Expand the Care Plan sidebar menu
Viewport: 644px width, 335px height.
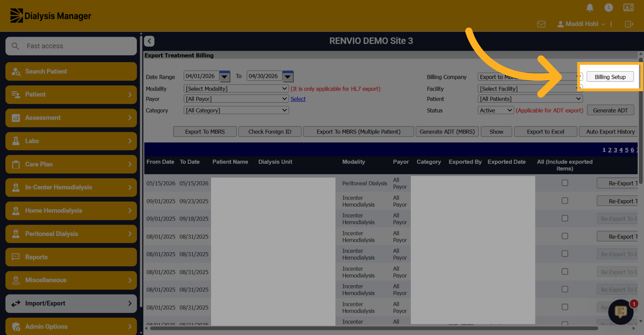[x=71, y=164]
